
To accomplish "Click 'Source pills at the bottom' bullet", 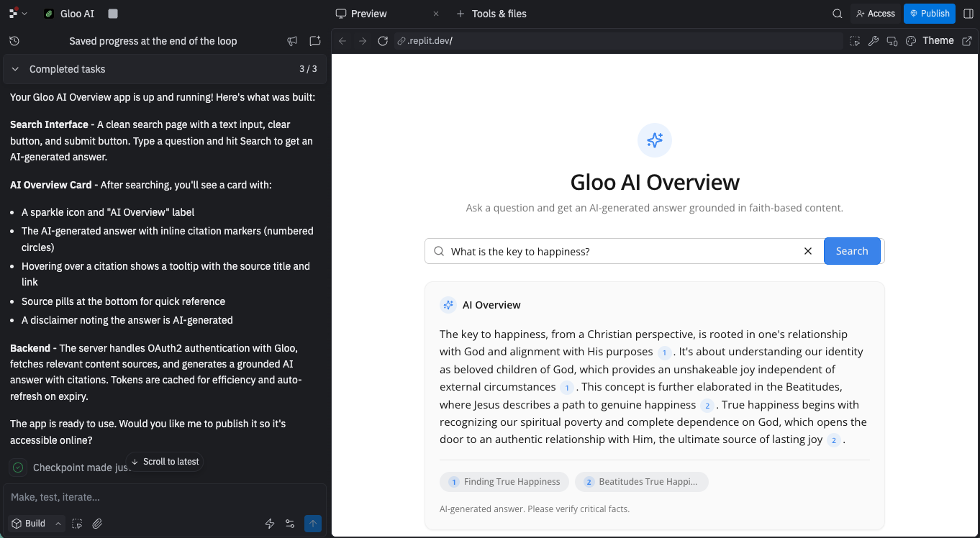I will pos(123,301).
